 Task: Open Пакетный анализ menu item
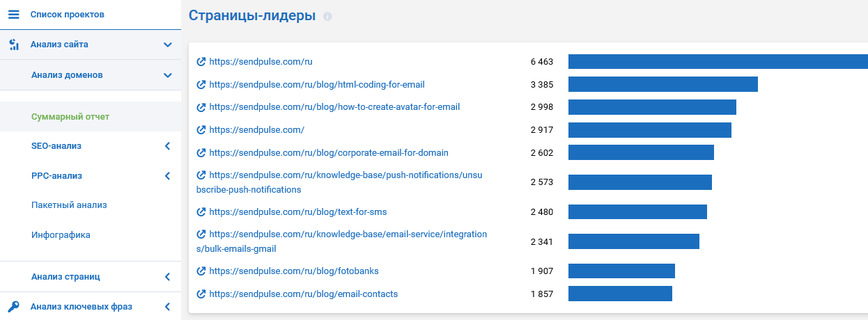coord(69,205)
